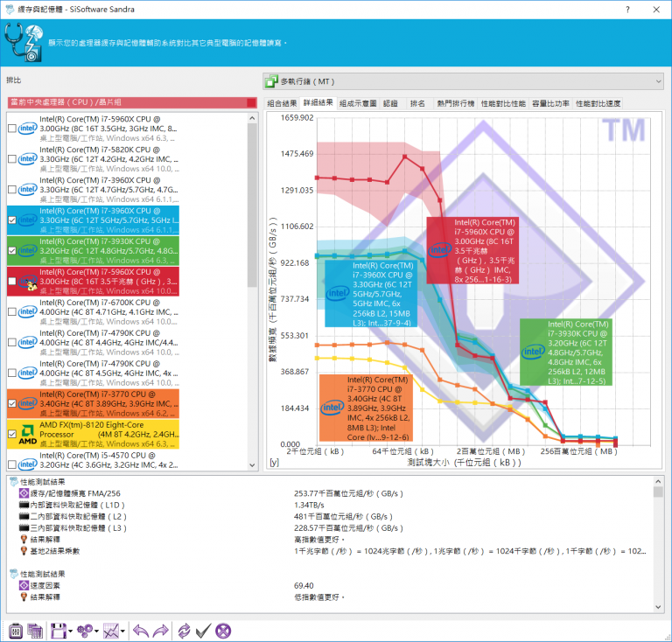Check the first i7-5960X 8C 16T 3.5GHz entry

(12, 129)
